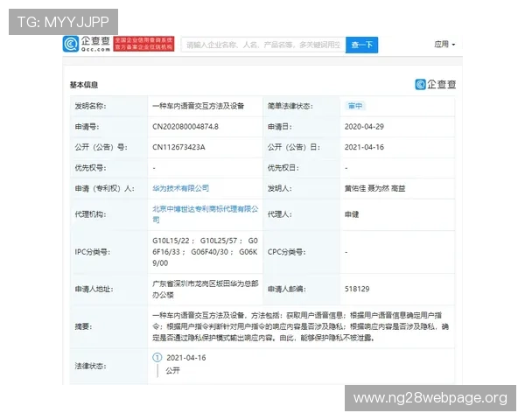Select the applicant address cell text
This screenshot has width=525, height=420.
(206, 289)
